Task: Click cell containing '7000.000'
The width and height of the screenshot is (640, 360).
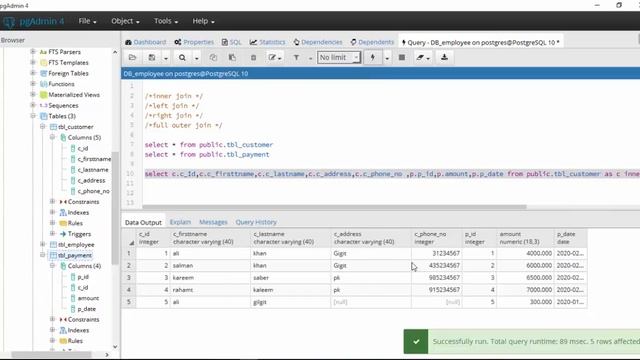Action: (x=525, y=290)
